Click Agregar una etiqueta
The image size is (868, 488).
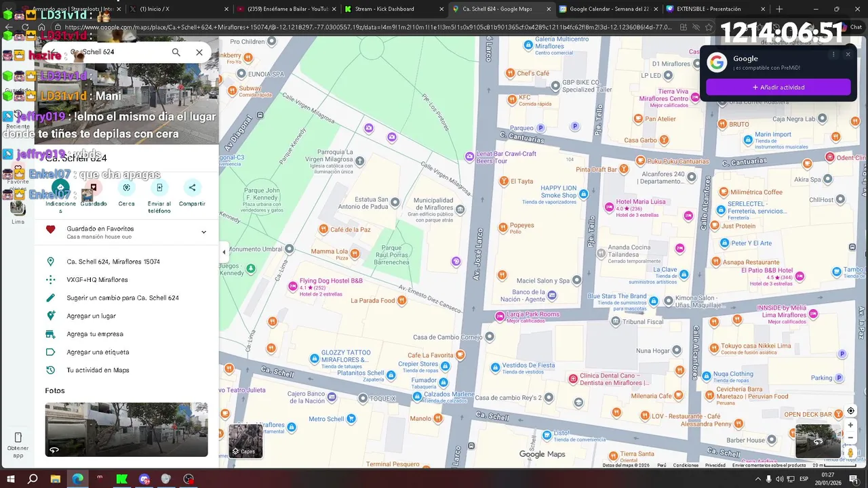click(x=98, y=352)
